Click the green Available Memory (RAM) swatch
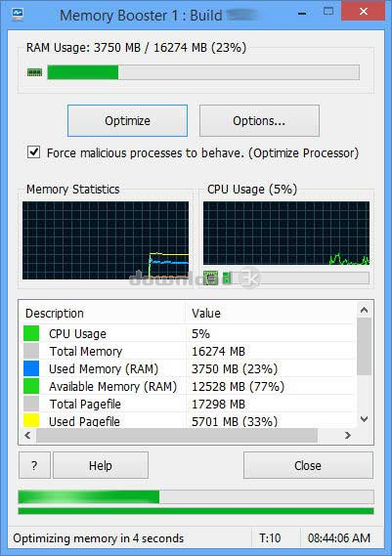Viewport: 392px width, 556px height. (31, 386)
